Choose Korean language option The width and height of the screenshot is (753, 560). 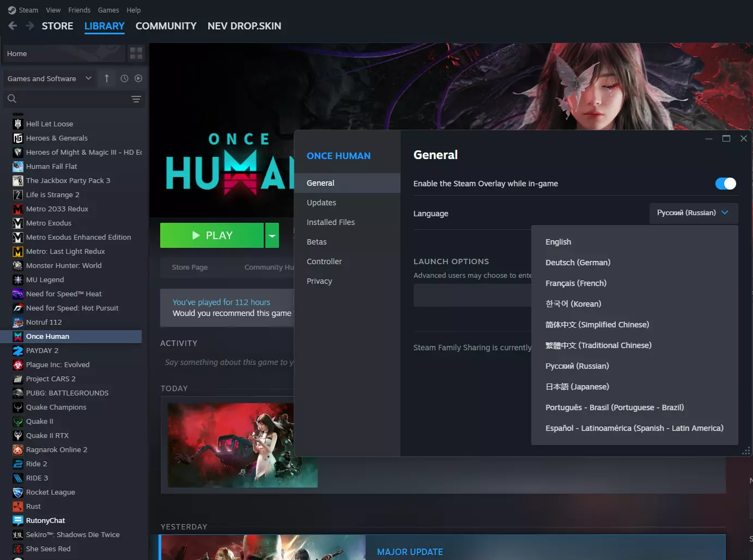[573, 304]
